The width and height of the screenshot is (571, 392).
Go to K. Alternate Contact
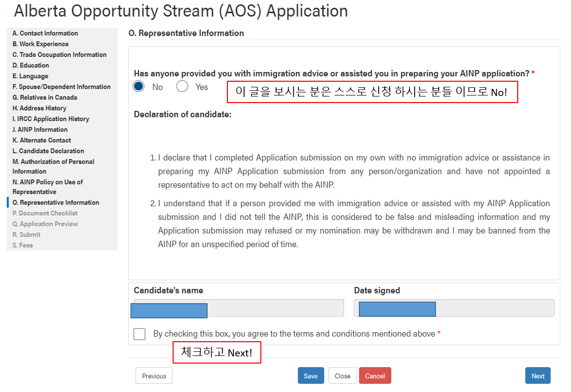(x=42, y=140)
